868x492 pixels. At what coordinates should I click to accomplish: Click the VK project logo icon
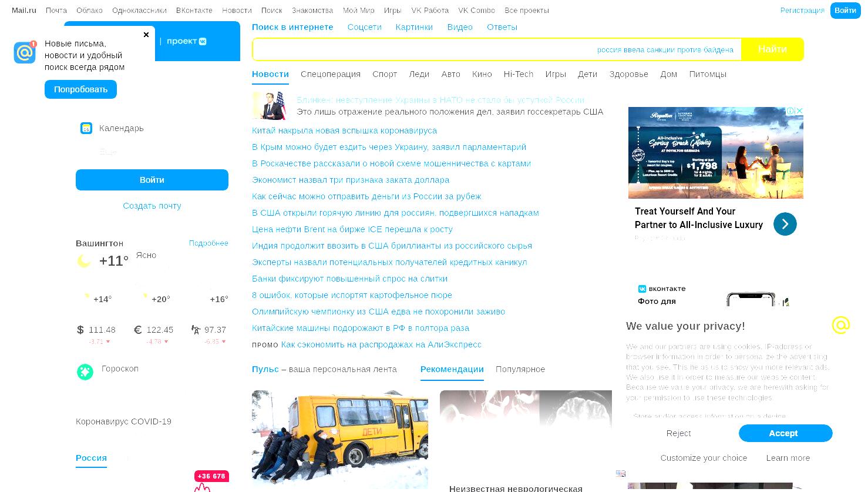coord(203,41)
